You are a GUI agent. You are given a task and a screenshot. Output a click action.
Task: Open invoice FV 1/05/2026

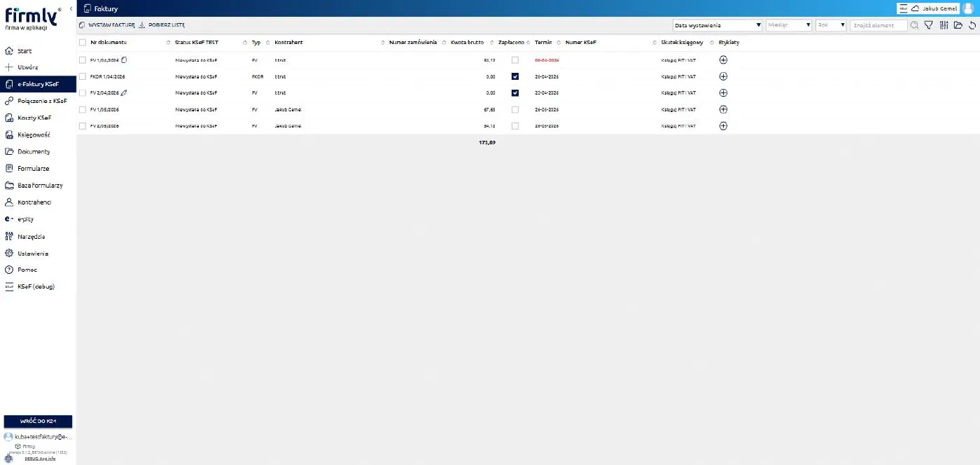click(104, 109)
